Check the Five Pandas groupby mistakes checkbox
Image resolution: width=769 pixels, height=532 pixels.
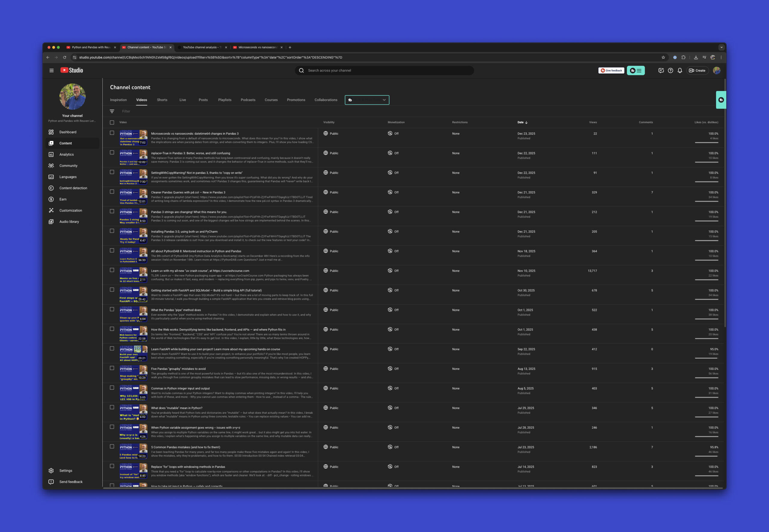(x=112, y=368)
